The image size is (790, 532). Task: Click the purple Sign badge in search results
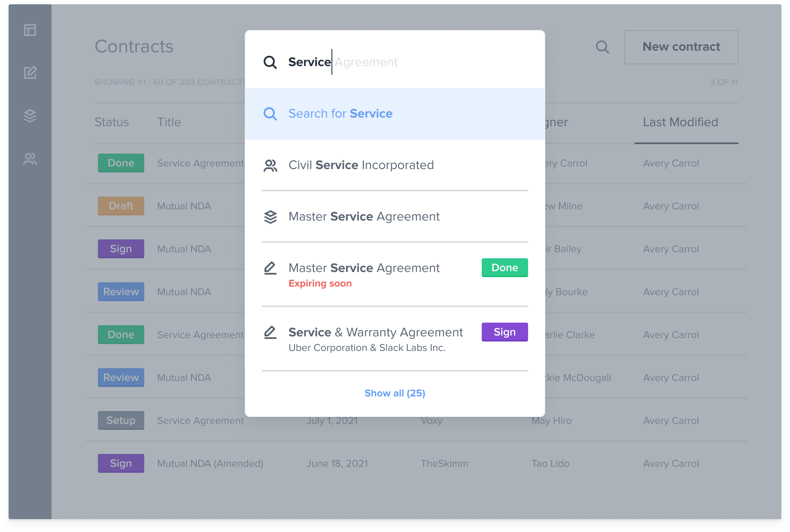coord(505,332)
